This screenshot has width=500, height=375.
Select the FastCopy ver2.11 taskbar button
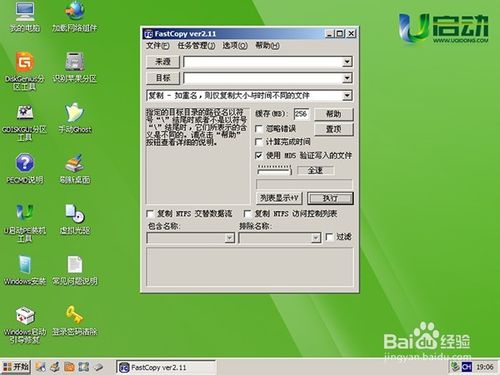tap(166, 367)
